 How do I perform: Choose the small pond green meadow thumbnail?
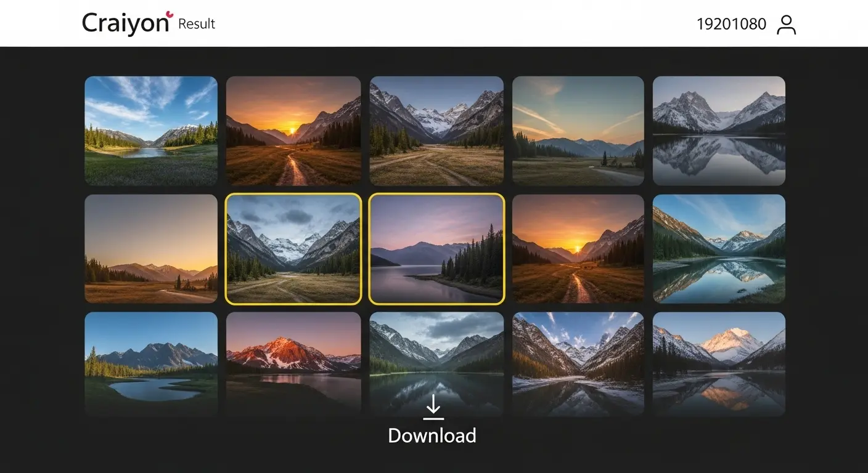tap(151, 363)
